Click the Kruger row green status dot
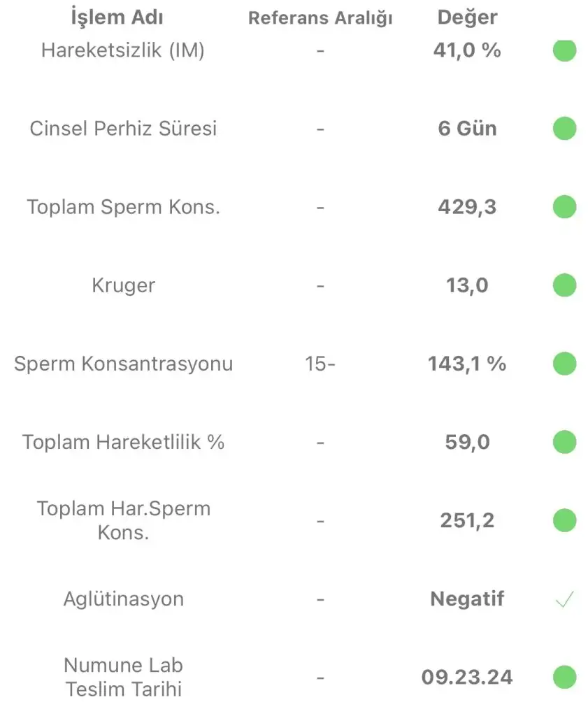The image size is (588, 716). point(564,285)
